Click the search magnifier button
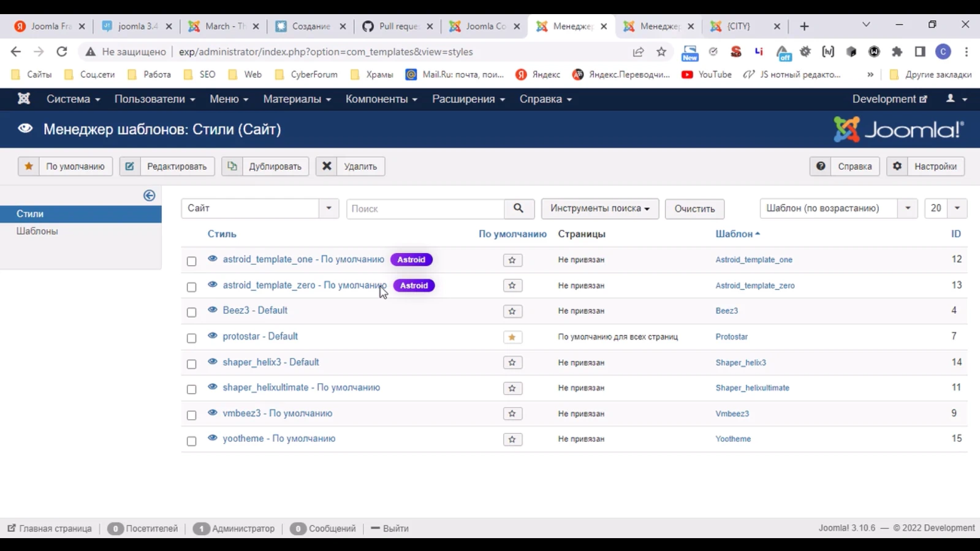The height and width of the screenshot is (551, 980). [x=518, y=208]
